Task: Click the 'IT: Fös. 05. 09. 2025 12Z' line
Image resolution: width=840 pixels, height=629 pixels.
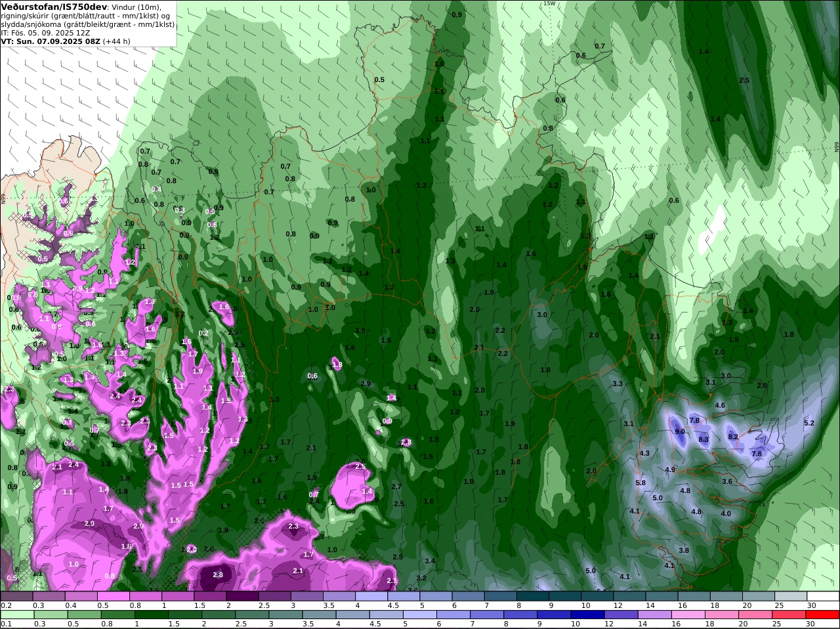Action: click(x=45, y=32)
